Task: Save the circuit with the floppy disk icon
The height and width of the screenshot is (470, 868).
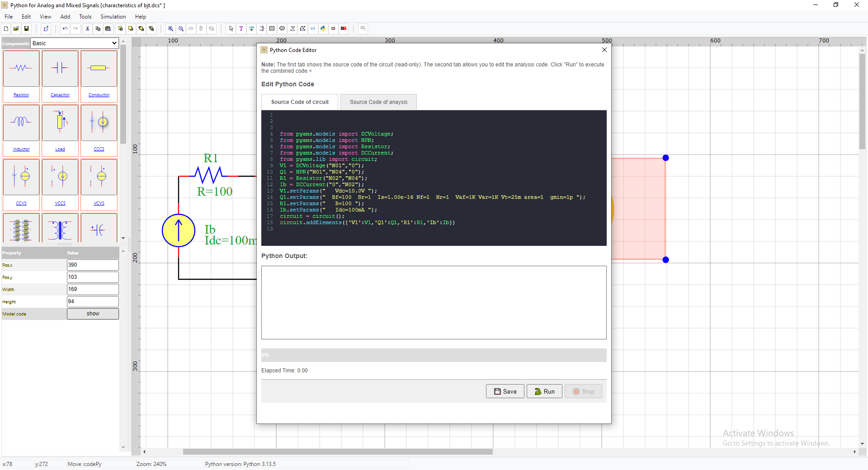Action: pos(27,28)
